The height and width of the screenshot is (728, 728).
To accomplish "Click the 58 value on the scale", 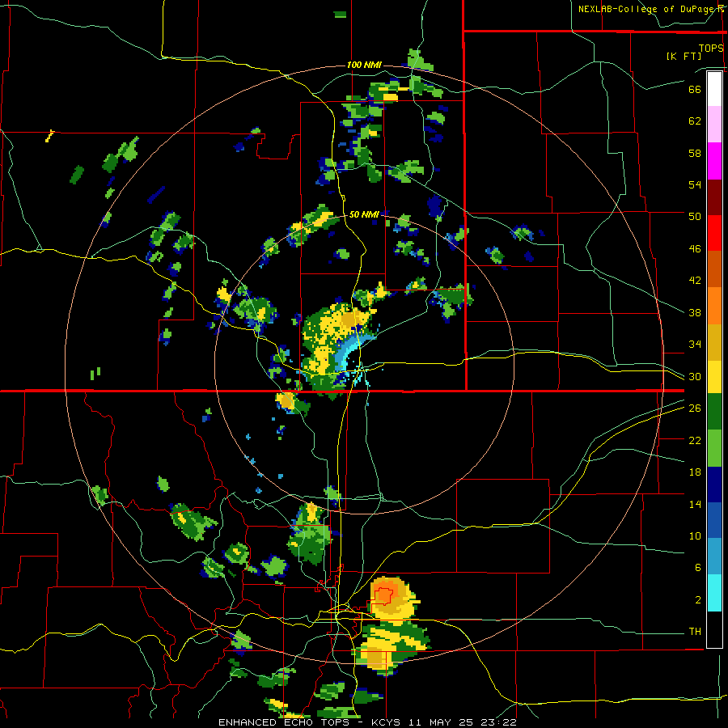I will (695, 153).
